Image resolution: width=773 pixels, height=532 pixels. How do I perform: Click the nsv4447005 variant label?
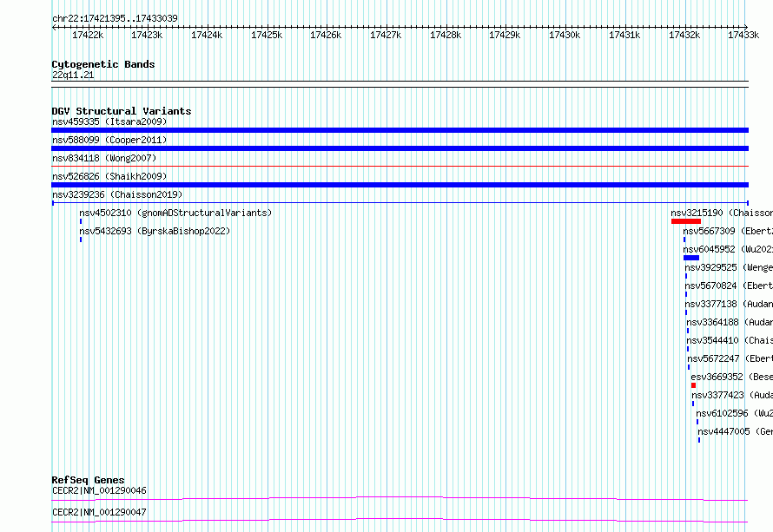pos(735,431)
